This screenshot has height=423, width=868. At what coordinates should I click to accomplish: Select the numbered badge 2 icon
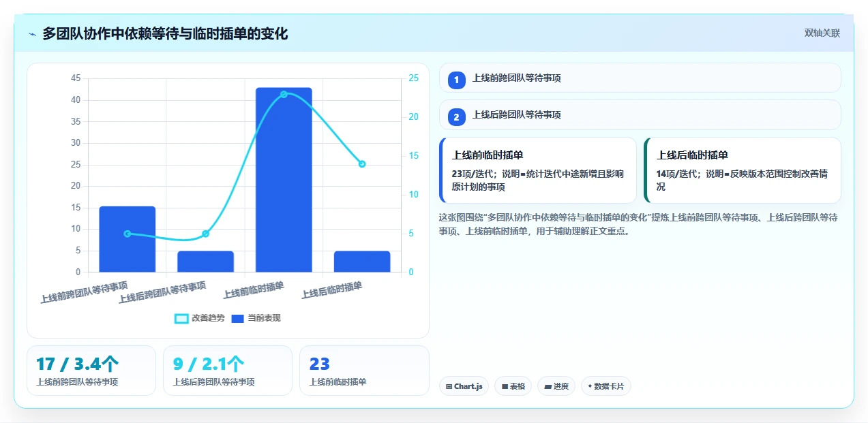click(457, 117)
